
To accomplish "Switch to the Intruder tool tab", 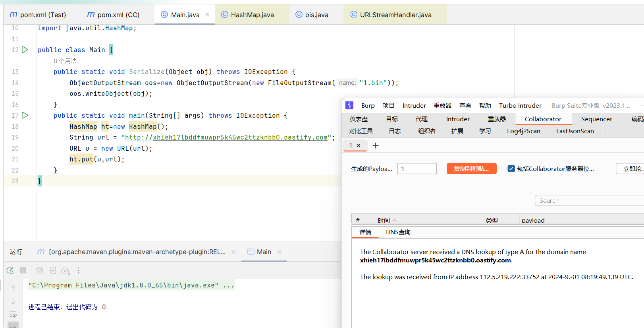I will point(458,119).
